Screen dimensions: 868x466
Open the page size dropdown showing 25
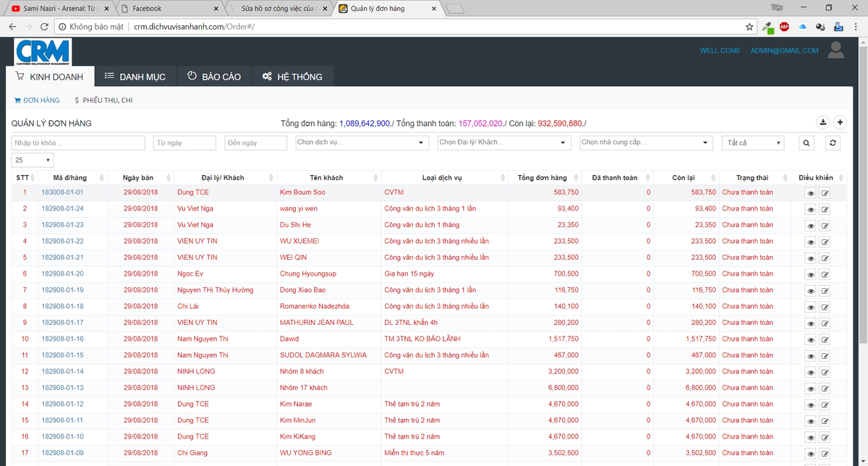pos(33,160)
